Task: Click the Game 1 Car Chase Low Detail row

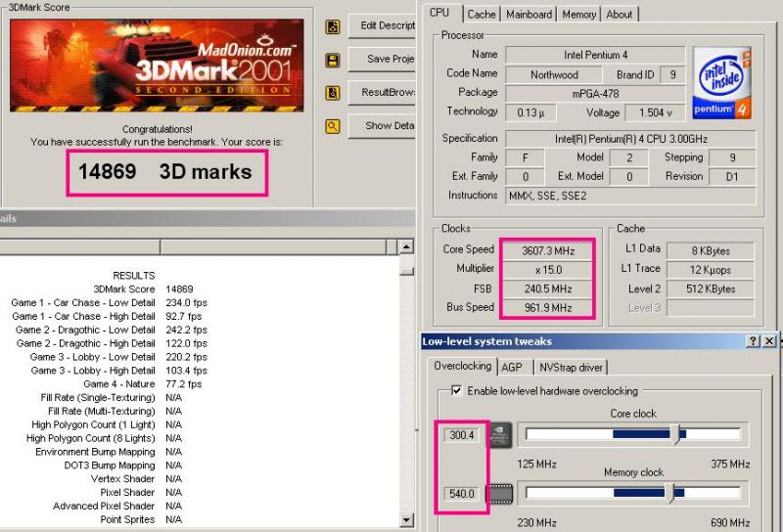Action: pos(109,303)
